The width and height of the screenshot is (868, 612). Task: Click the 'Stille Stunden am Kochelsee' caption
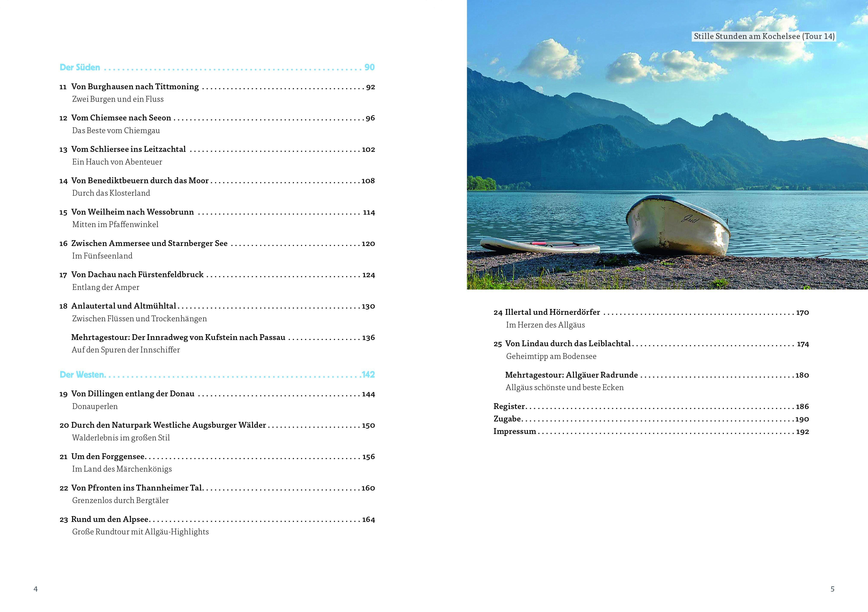764,36
